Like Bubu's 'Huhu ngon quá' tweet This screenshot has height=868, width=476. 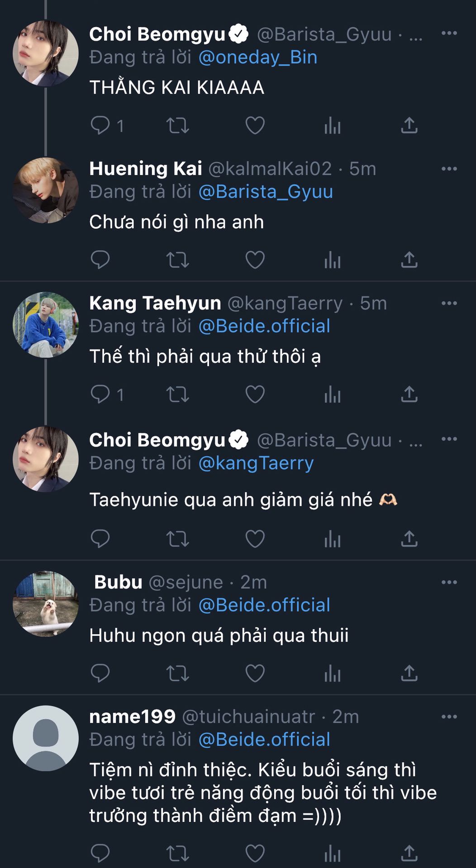(255, 673)
